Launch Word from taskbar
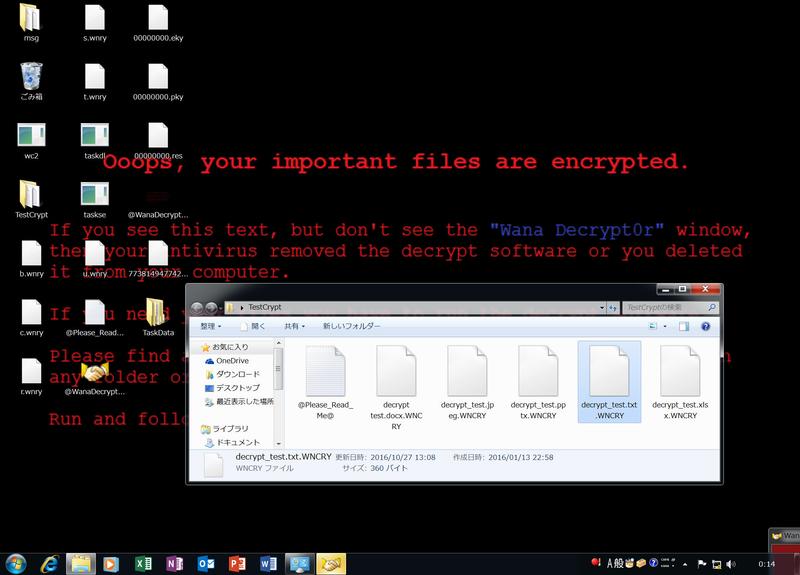 (x=268, y=564)
